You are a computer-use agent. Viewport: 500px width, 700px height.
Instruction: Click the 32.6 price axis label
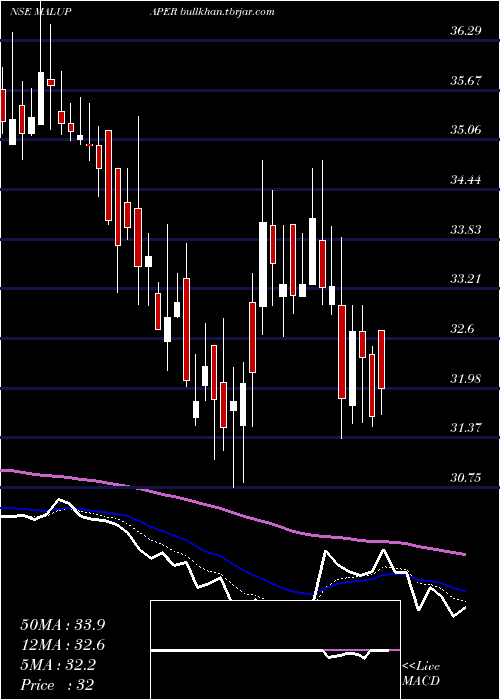[461, 329]
